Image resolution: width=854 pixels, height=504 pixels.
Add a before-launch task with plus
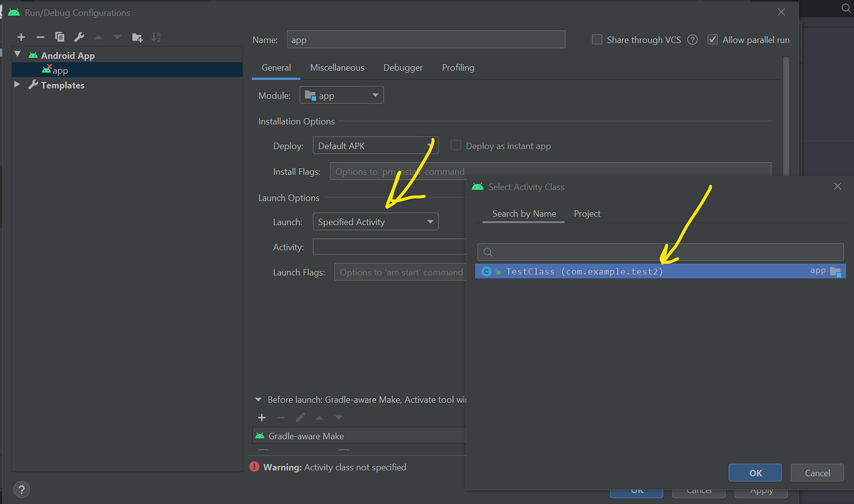click(x=262, y=417)
